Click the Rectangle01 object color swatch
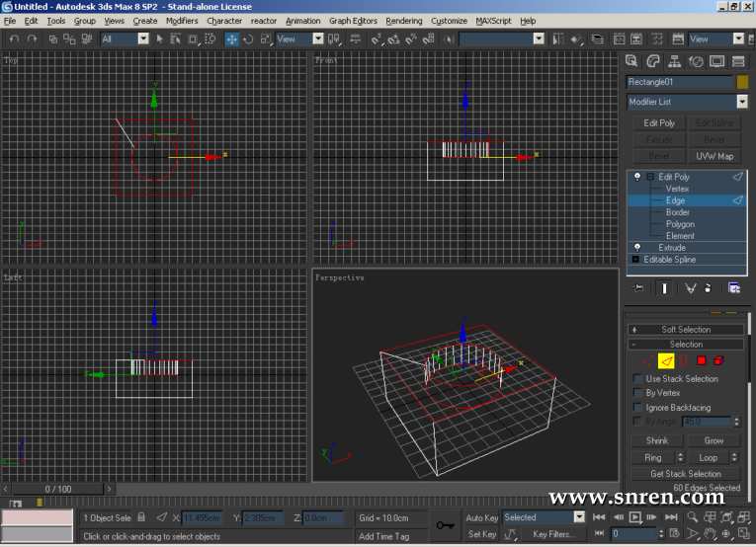This screenshot has height=547, width=756. [x=742, y=82]
